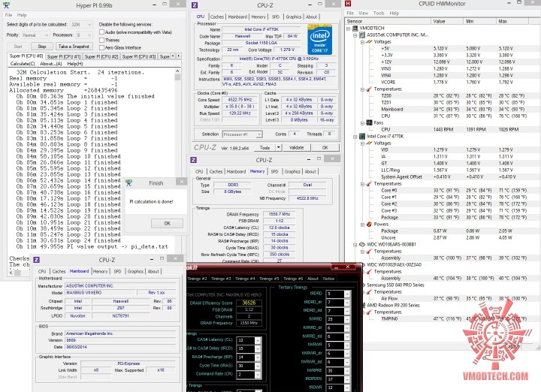
Task: Click the Validate button in CPU-Z
Action: pyautogui.click(x=296, y=147)
